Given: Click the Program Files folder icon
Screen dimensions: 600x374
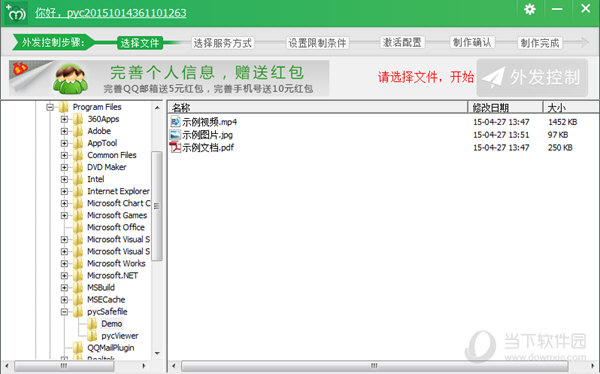Looking at the screenshot, I should coord(64,107).
